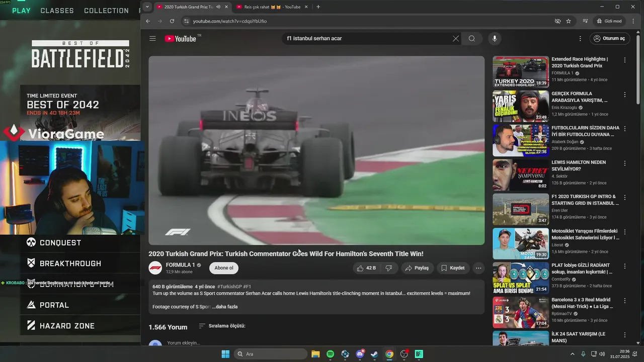
Task: Open the FORMULA 1 channel name link
Action: point(180,265)
